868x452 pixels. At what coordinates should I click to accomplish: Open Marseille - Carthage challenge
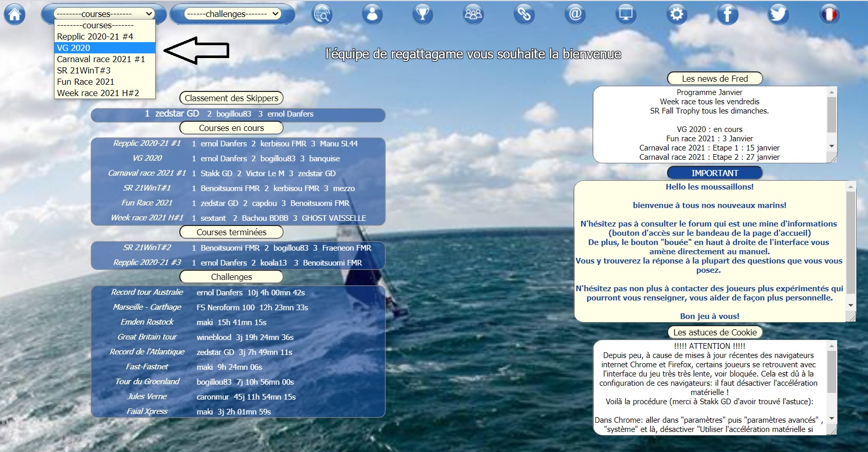point(147,307)
